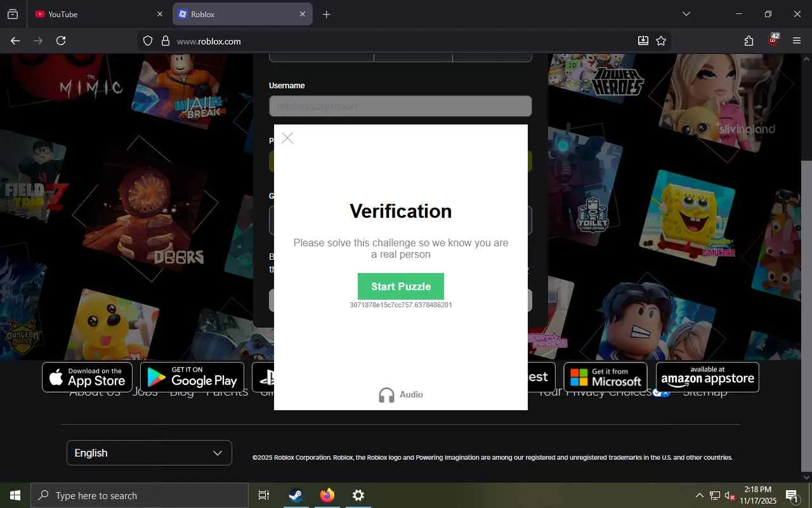Open the Firefox View icon before the tabs

click(x=13, y=14)
